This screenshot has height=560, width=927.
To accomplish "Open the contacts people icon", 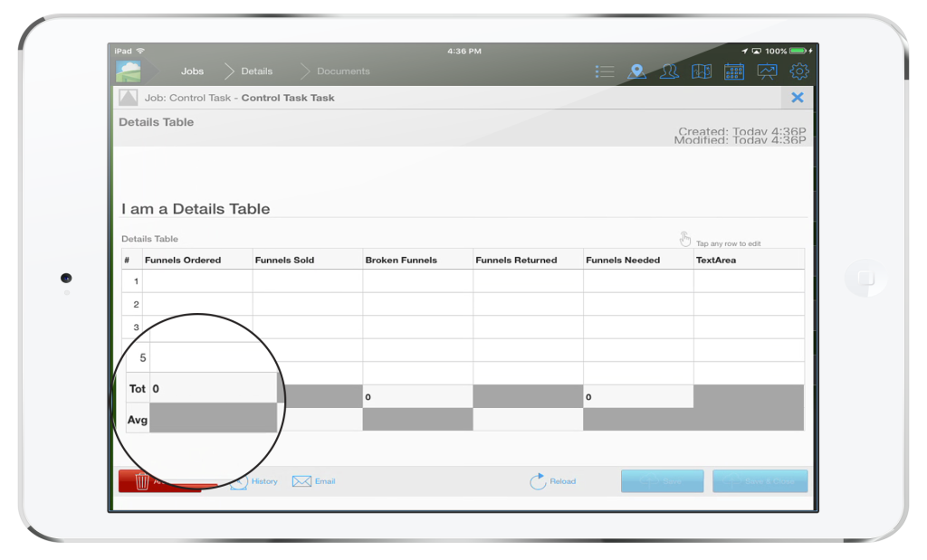I will coord(669,71).
